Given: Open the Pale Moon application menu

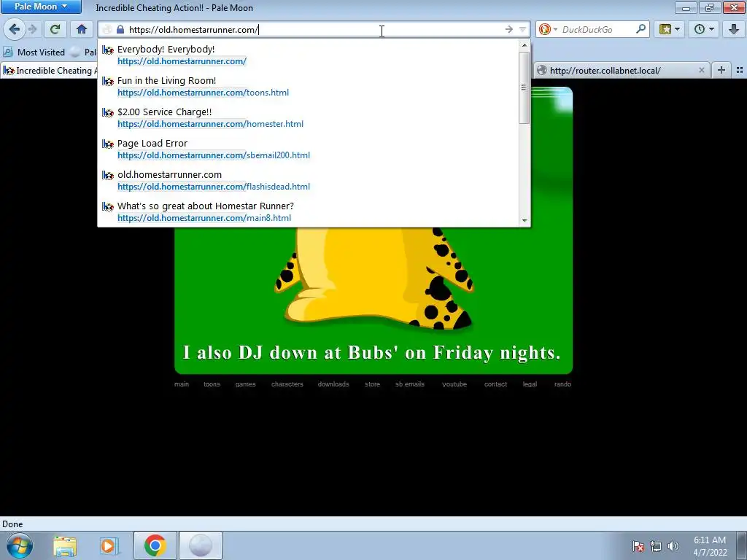Looking at the screenshot, I should tap(41, 7).
